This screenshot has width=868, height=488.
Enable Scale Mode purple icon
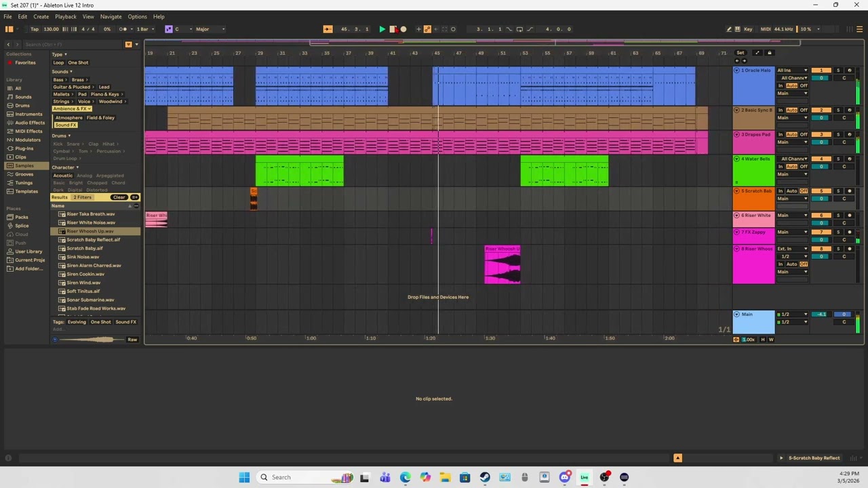[169, 29]
